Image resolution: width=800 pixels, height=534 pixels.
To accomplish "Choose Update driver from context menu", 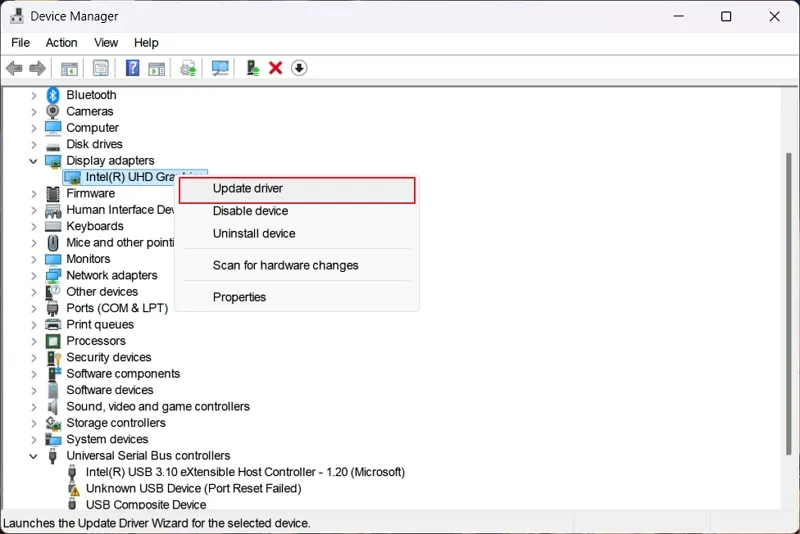I will (x=297, y=190).
